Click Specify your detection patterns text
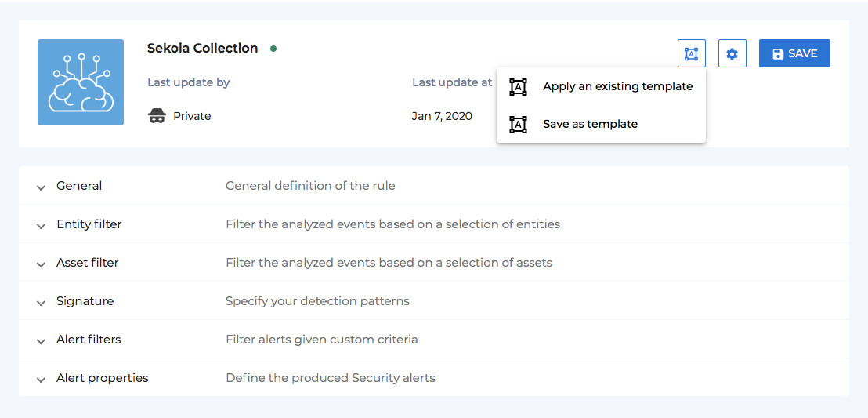Image resolution: width=868 pixels, height=418 pixels. coord(318,301)
